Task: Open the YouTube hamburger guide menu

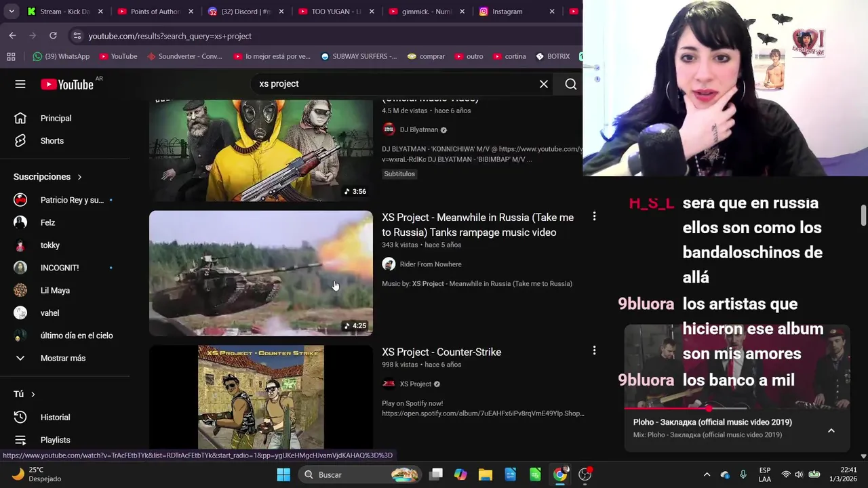Action: click(20, 84)
